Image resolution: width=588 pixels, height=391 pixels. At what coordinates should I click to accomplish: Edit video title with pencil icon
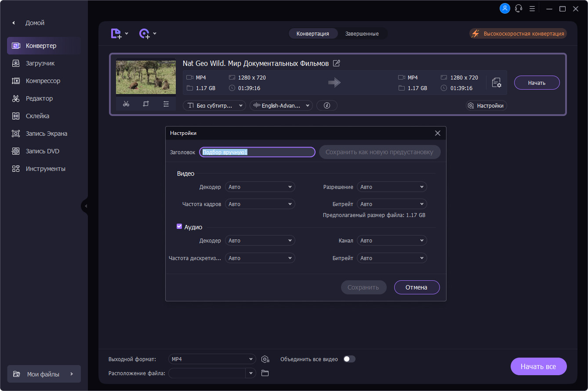337,63
